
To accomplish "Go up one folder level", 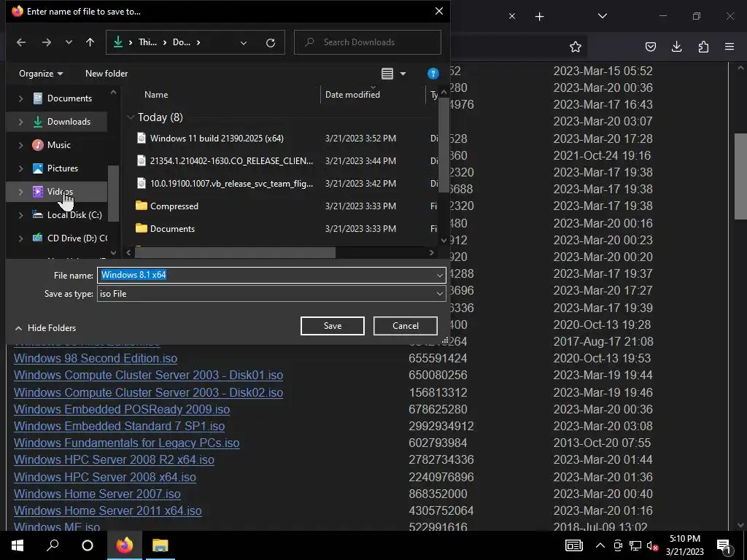I will pos(90,42).
